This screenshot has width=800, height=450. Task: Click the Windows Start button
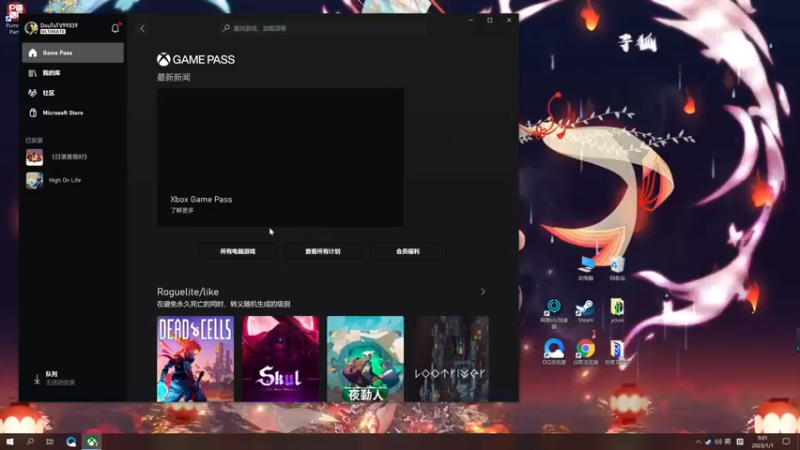click(x=10, y=441)
